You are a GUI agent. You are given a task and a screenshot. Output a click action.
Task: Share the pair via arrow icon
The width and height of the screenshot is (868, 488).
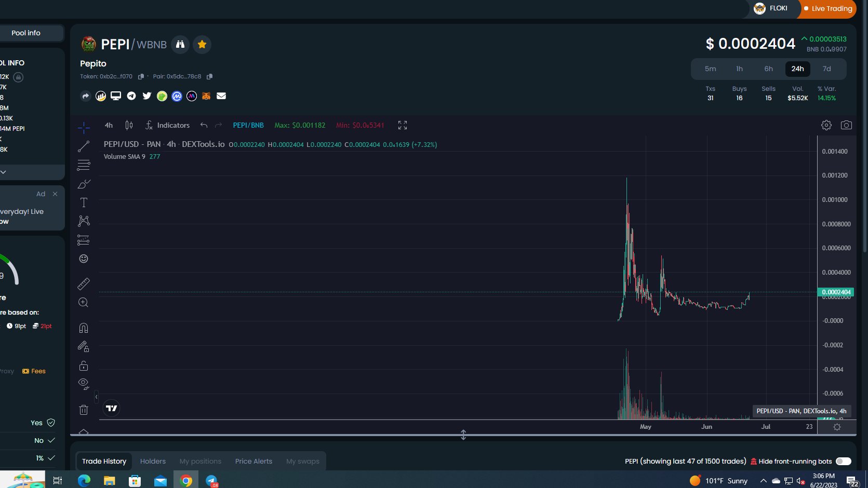(86, 96)
